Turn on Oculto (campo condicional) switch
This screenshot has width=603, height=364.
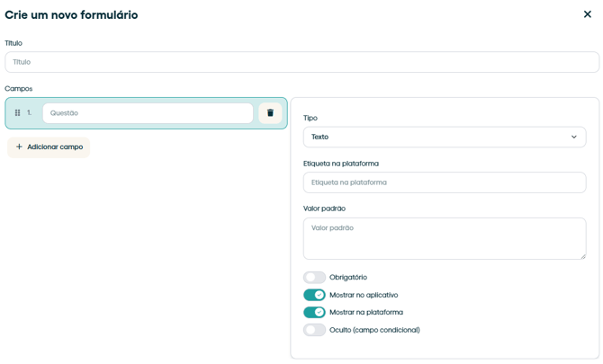tap(314, 330)
